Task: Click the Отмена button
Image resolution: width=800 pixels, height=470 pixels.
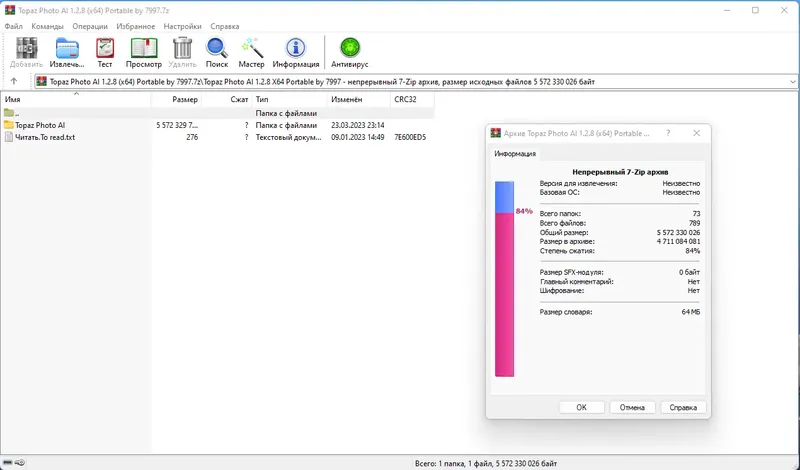Action: click(632, 407)
